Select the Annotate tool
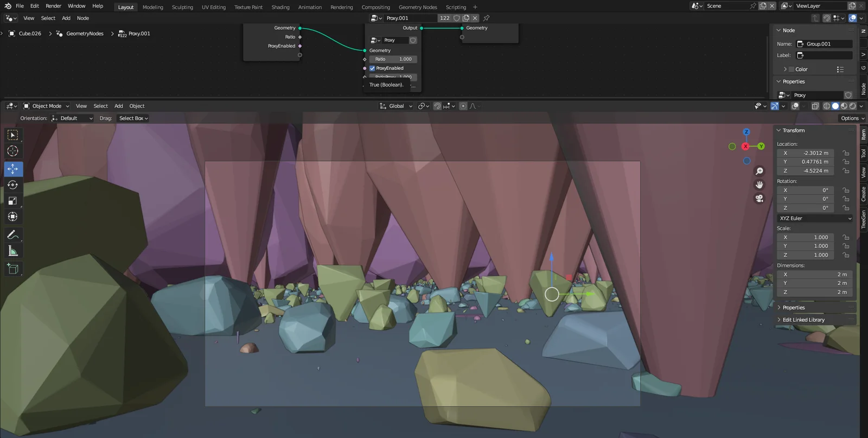The width and height of the screenshot is (868, 438). (12, 235)
